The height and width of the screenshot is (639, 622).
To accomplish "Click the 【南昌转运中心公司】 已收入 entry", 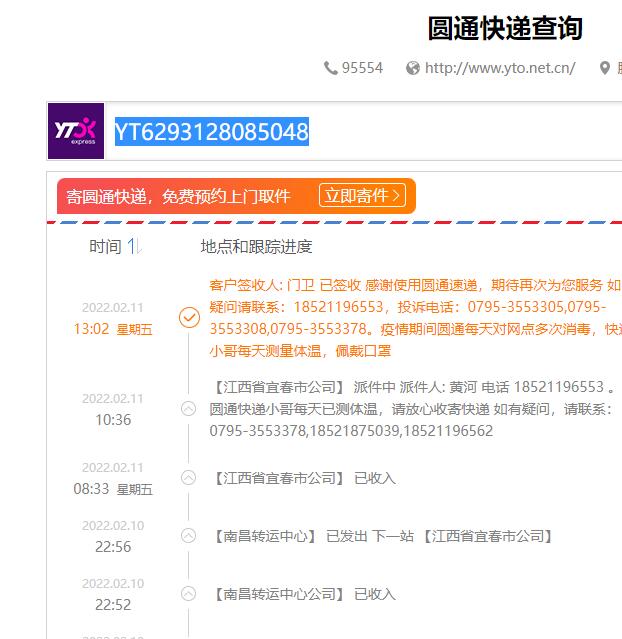I will (x=303, y=594).
